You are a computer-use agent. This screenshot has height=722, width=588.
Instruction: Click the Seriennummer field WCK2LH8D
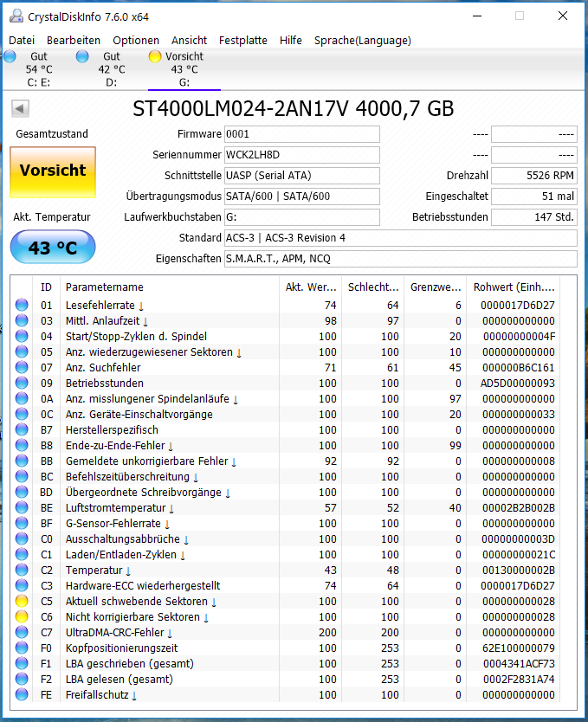coord(302,155)
